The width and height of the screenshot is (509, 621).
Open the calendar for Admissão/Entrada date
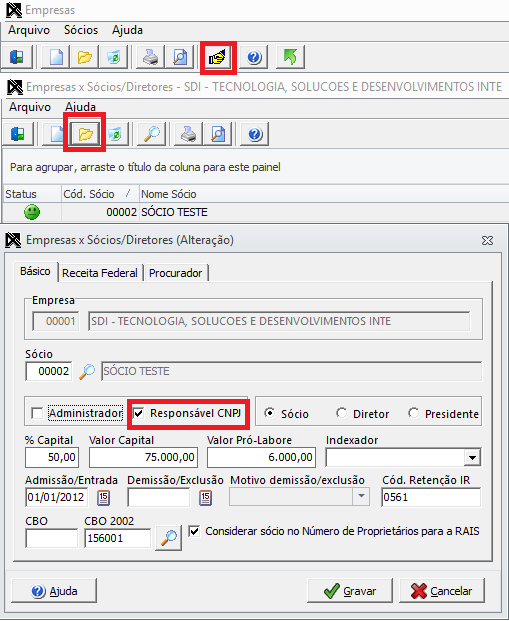[x=103, y=498]
